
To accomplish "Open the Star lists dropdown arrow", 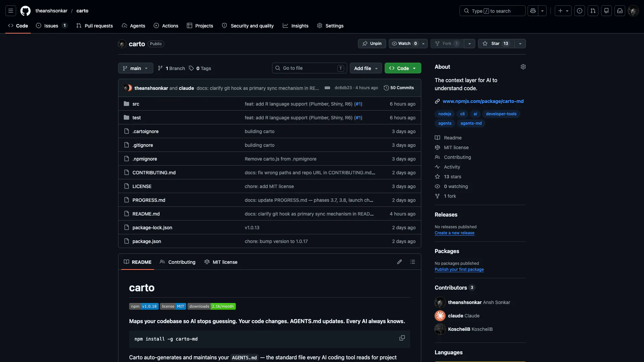I will pos(520,44).
